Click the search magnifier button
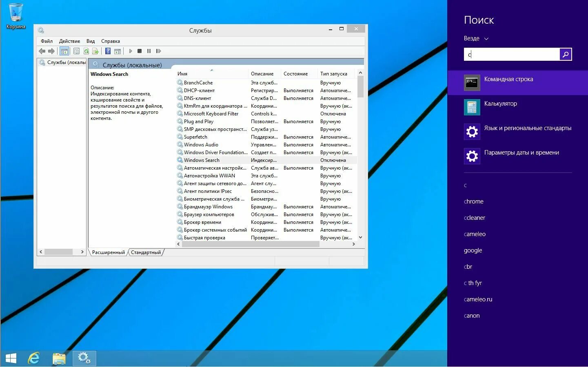 [x=566, y=54]
